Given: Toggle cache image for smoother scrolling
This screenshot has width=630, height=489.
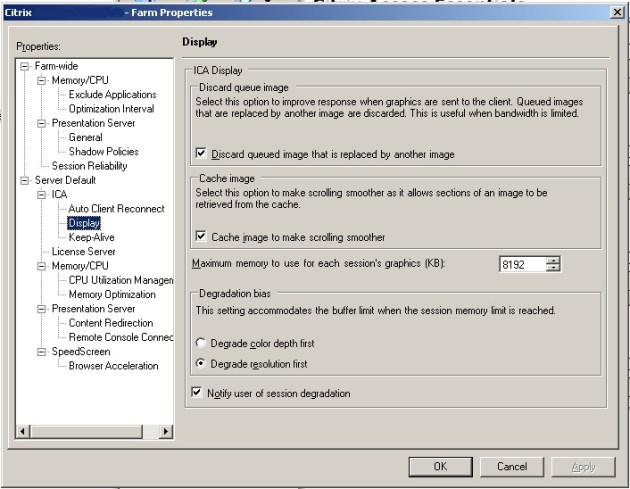Looking at the screenshot, I should coord(203,237).
